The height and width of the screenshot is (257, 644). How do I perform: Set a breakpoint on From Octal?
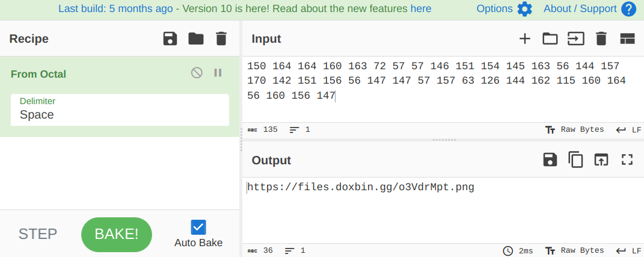(x=218, y=73)
